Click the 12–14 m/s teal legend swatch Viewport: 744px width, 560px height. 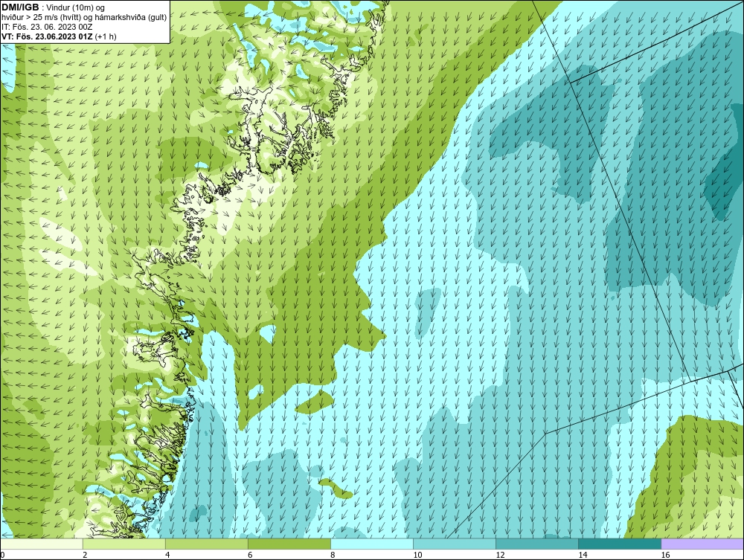coord(536,544)
